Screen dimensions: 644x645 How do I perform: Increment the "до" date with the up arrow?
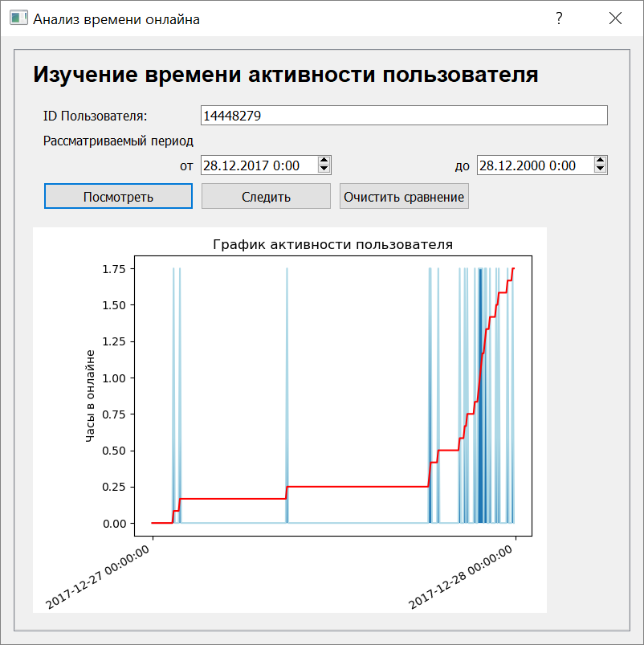coord(601,161)
